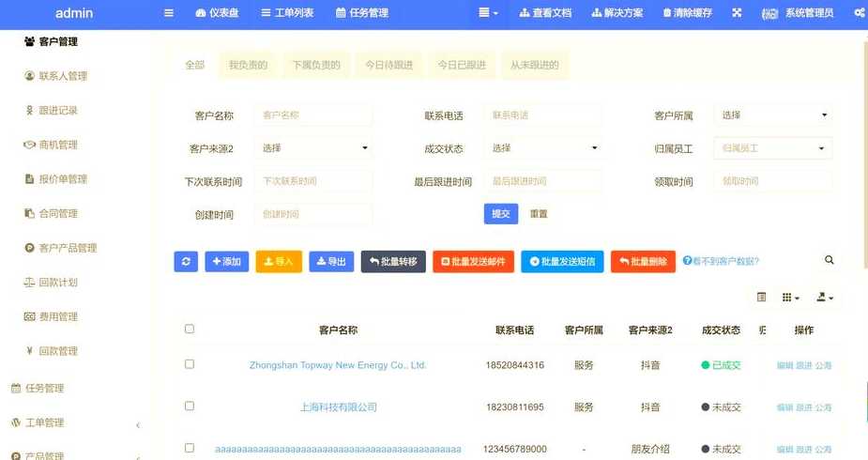
Task: Open the 系统管理员 user menu
Action: [x=797, y=13]
